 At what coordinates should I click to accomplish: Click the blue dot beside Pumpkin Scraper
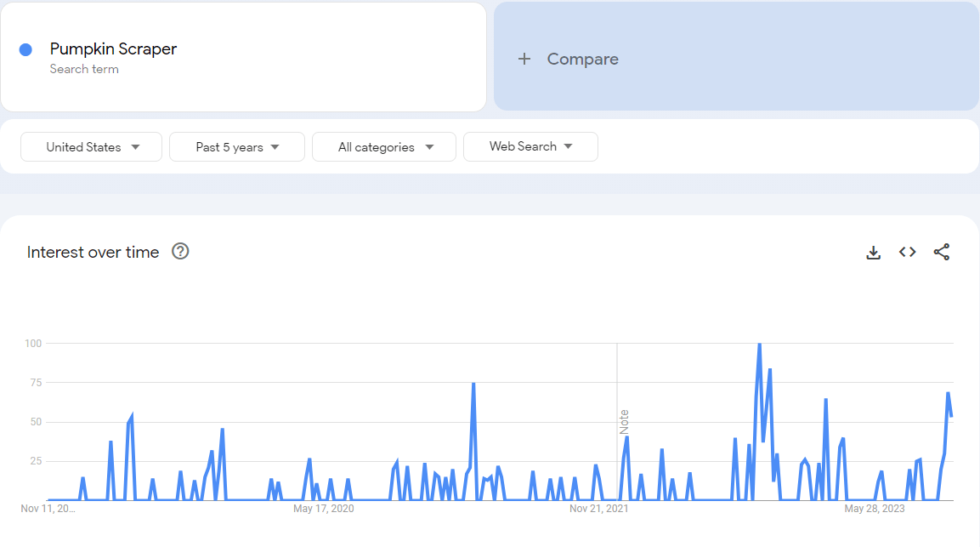point(25,49)
